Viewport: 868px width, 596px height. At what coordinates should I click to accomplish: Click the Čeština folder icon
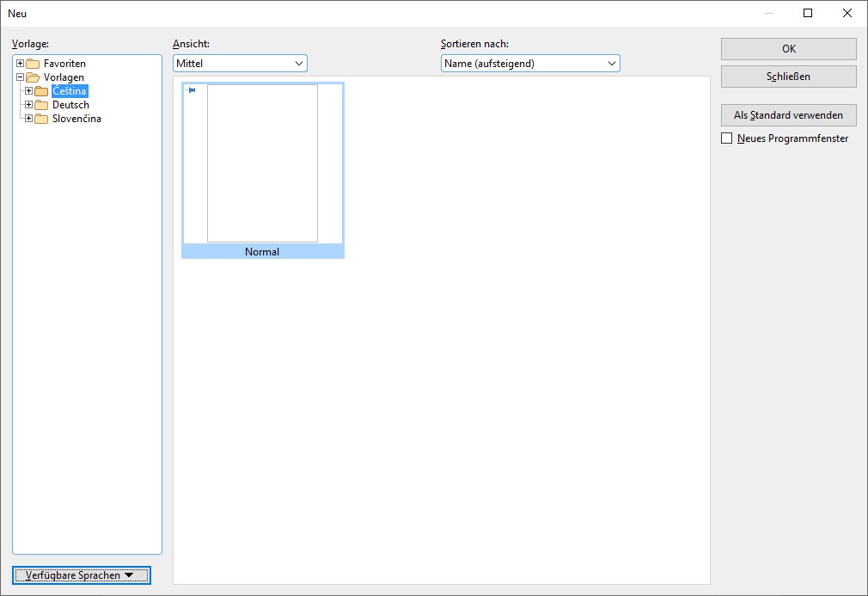(41, 91)
